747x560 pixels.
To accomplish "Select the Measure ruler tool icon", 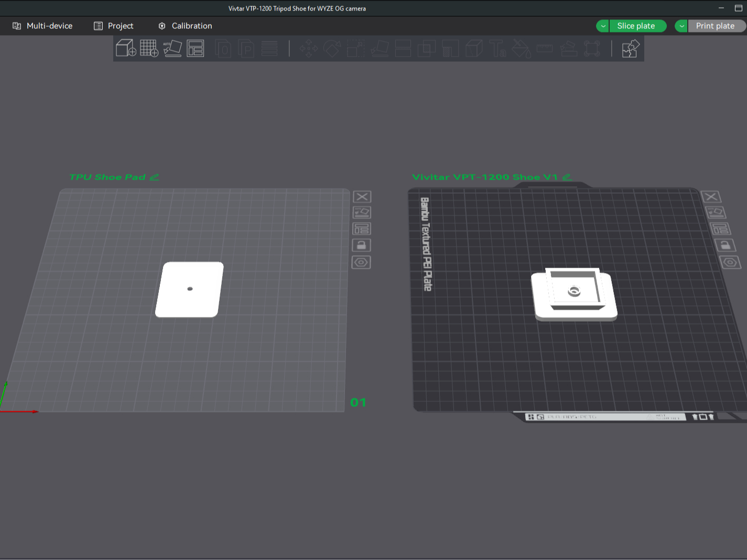I will [545, 49].
